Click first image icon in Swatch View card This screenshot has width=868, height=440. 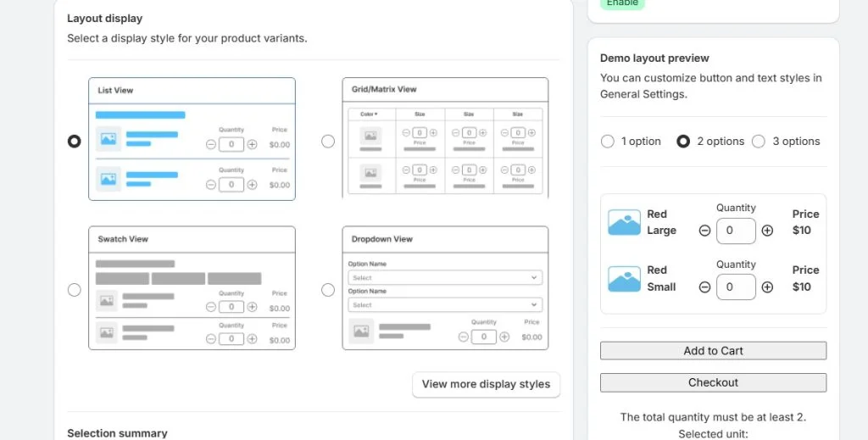(107, 301)
